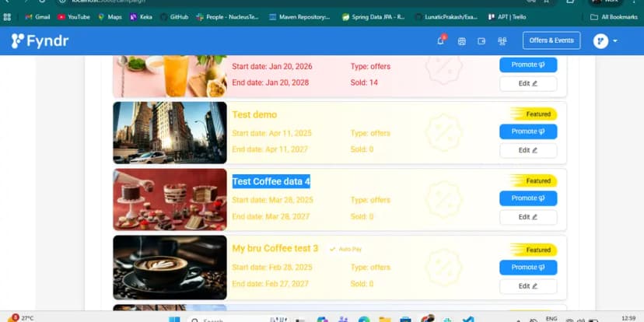Click the Featured badge on Test Coffee data 4
644x322 pixels.
pos(534,180)
